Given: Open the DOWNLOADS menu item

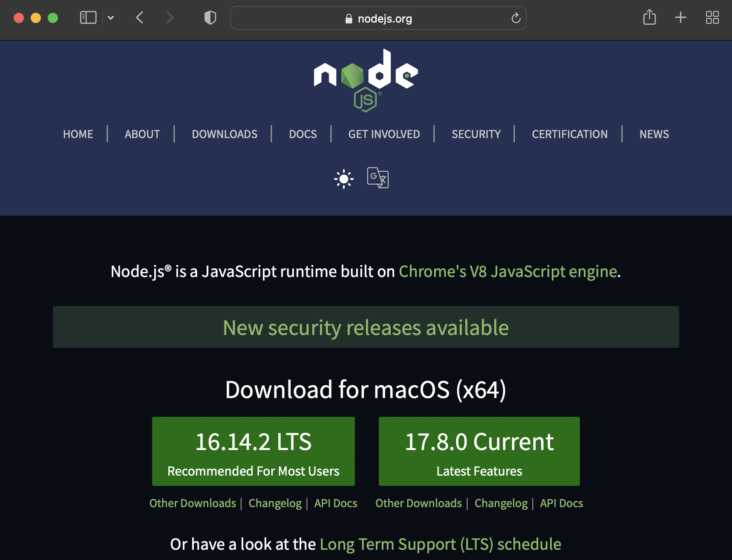Looking at the screenshot, I should [225, 134].
